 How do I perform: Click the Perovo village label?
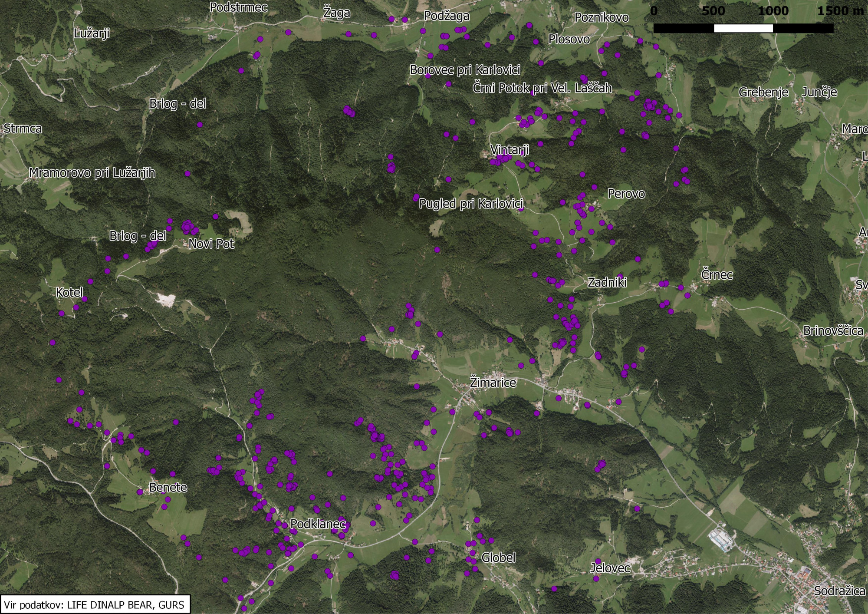click(x=626, y=194)
